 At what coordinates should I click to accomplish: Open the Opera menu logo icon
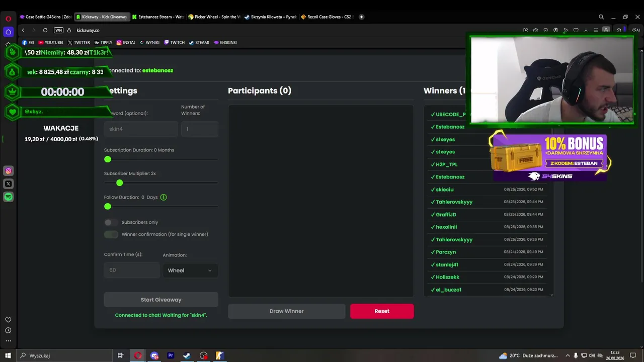(8, 19)
